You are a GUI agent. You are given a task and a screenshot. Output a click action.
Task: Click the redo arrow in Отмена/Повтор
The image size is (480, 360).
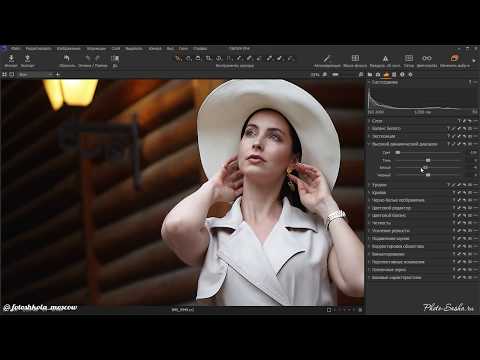pyautogui.click(x=98, y=59)
